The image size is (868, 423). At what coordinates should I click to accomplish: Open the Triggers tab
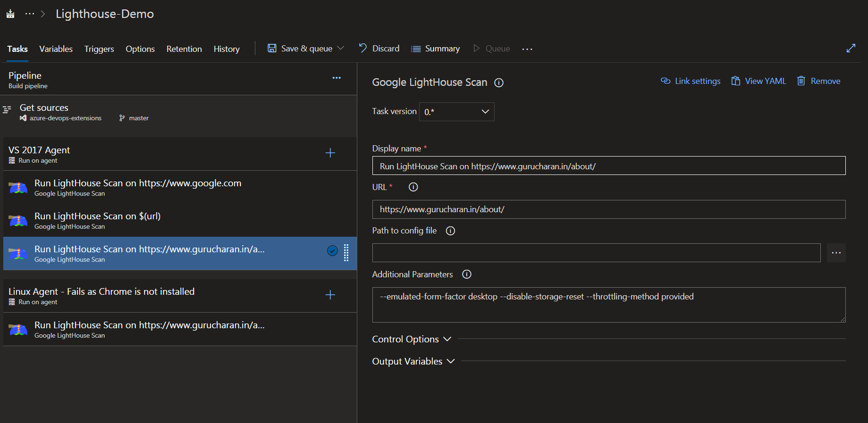(99, 49)
